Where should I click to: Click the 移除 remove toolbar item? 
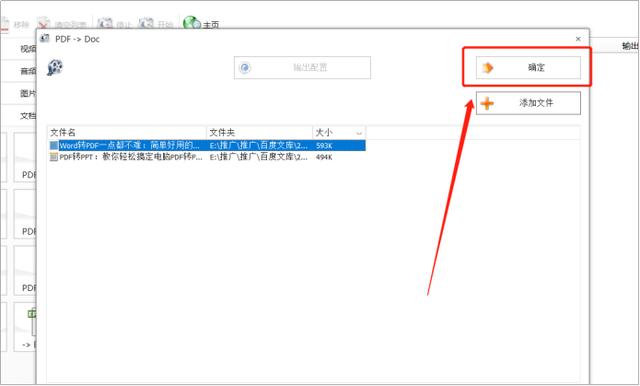[x=15, y=24]
